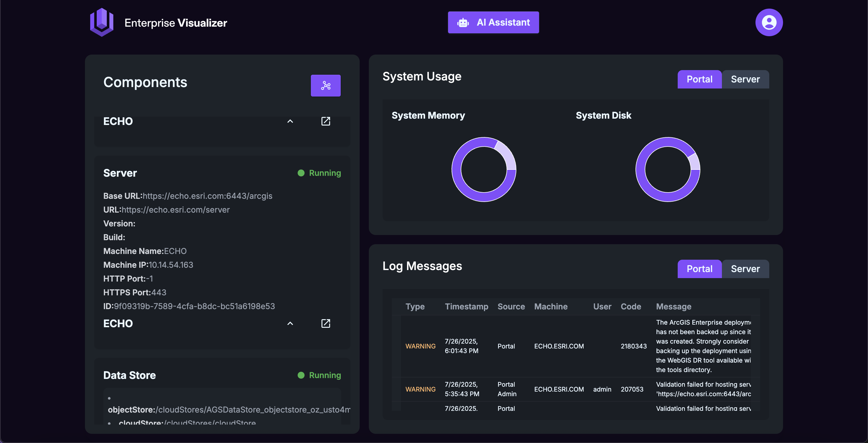
Task: Select Portal in System Usage toggle
Action: pyautogui.click(x=699, y=79)
